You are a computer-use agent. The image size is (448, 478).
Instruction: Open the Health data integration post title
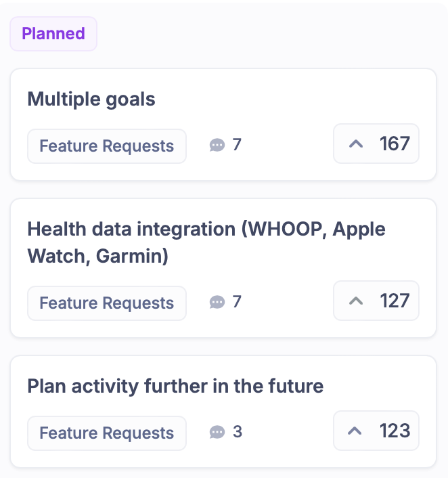click(x=206, y=242)
